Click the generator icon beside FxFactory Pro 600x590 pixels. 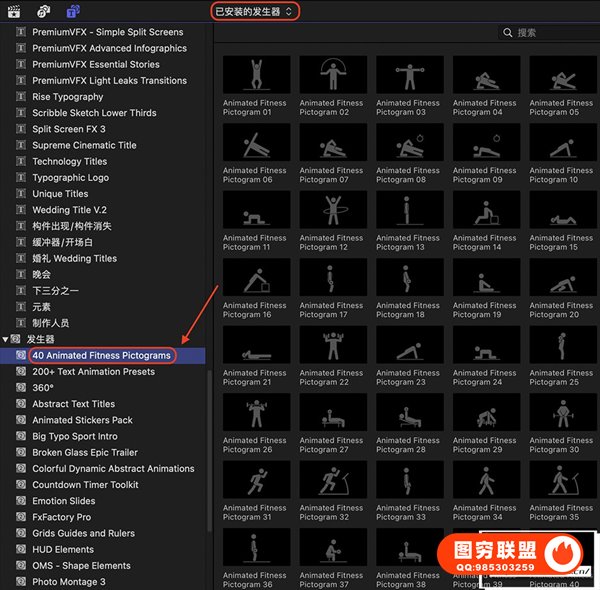tap(21, 517)
